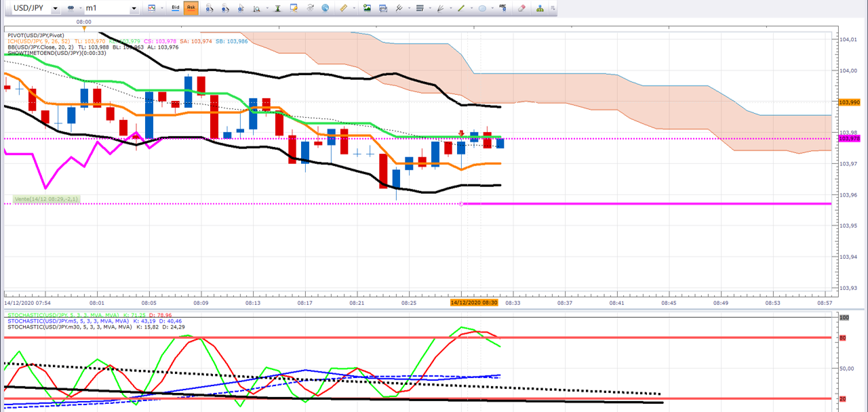Image resolution: width=868 pixels, height=412 pixels.
Task: Click the green hierarchy tree icon
Action: tap(540, 8)
